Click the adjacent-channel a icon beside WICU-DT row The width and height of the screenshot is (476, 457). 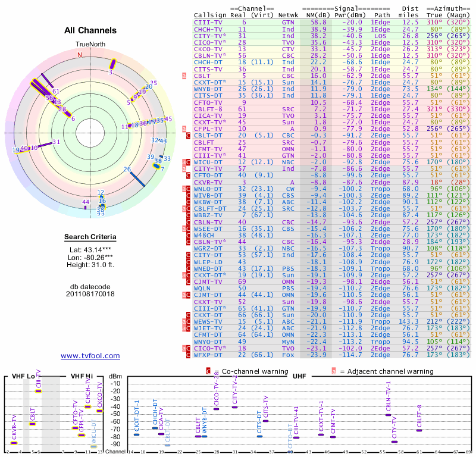184,162
